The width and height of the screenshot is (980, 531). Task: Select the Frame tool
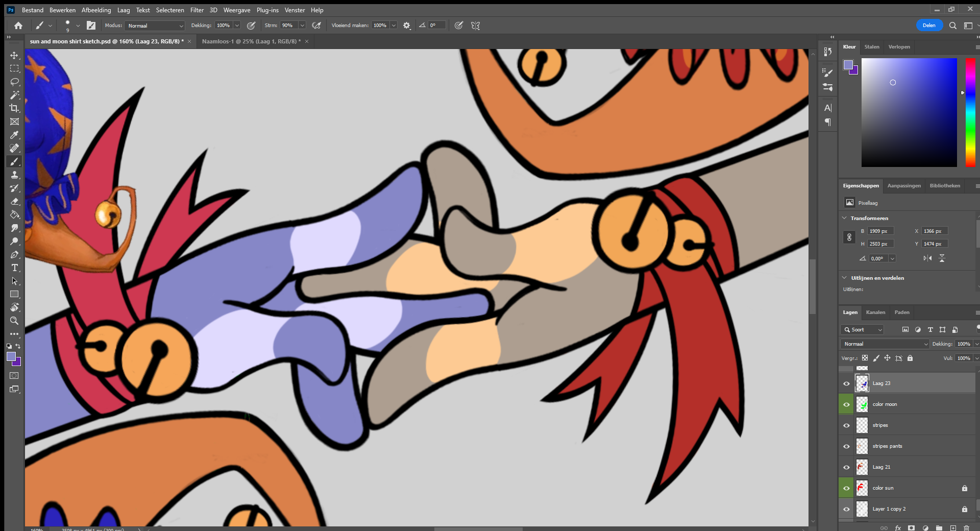click(14, 122)
